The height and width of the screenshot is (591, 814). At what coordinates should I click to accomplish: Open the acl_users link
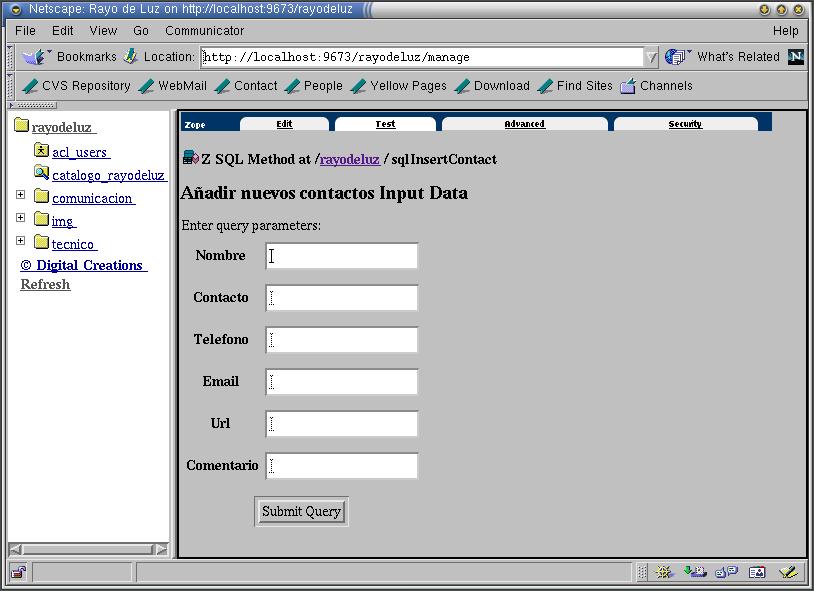point(79,152)
